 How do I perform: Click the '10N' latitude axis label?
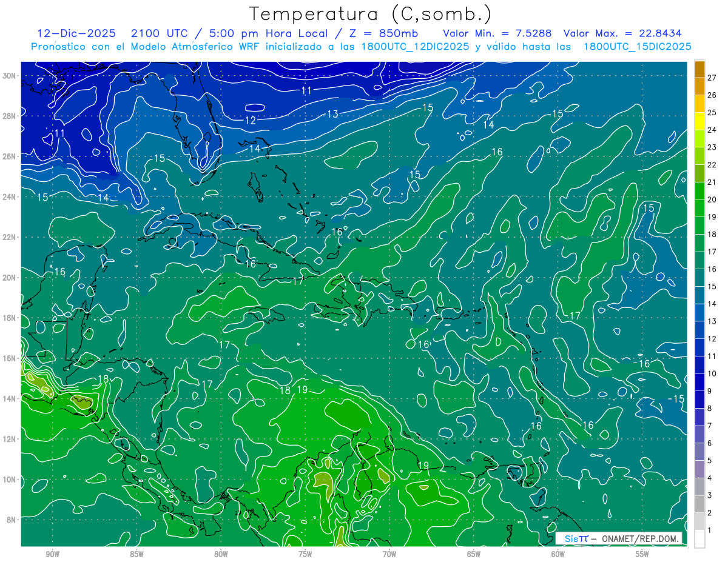click(x=10, y=480)
